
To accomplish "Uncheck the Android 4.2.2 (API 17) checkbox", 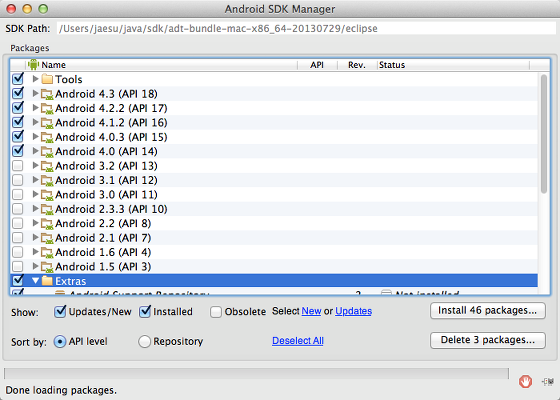I will click(18, 108).
